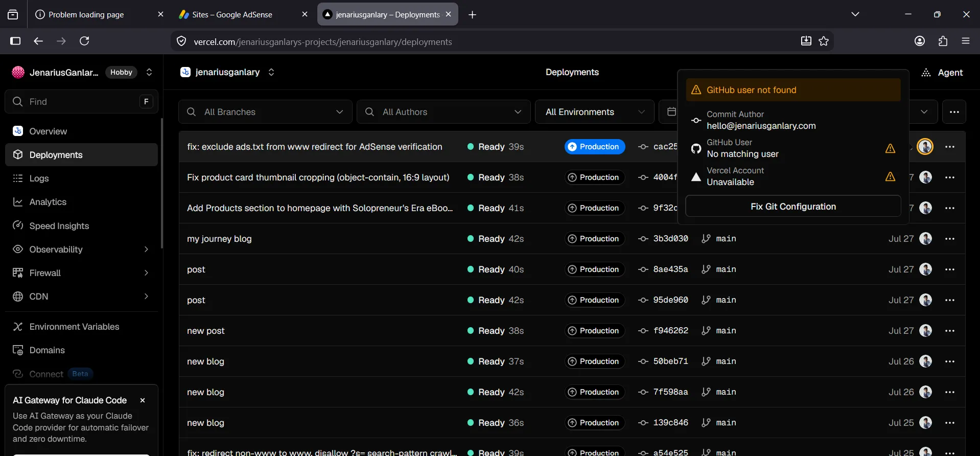
Task: Open the browser extensions puzzle icon
Action: [943, 41]
